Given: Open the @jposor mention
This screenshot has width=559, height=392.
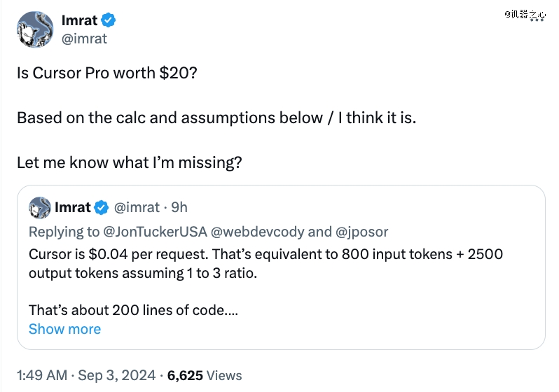Looking at the screenshot, I should (362, 232).
